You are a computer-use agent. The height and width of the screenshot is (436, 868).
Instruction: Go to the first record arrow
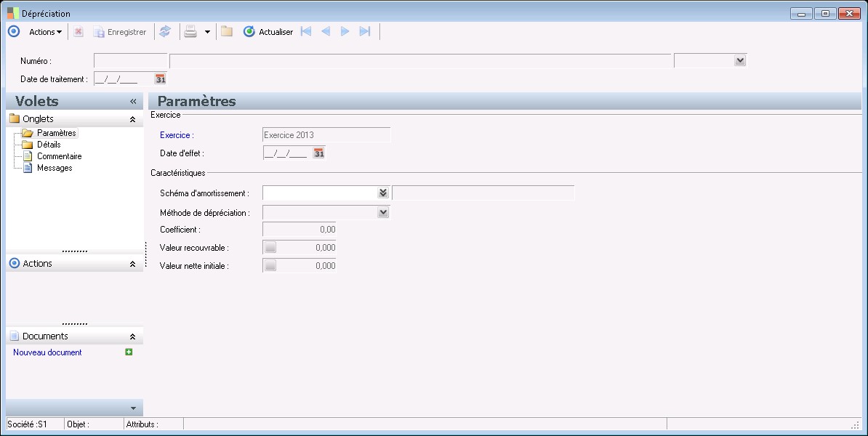coord(306,31)
